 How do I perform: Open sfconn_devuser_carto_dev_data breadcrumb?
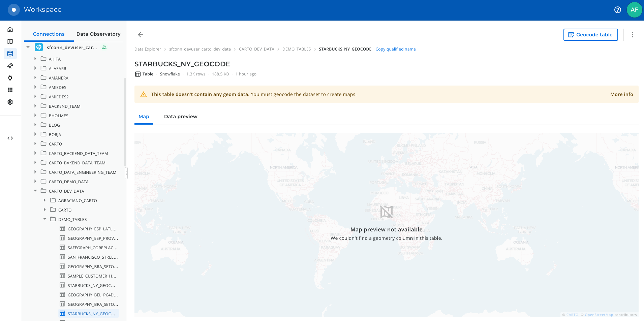200,49
